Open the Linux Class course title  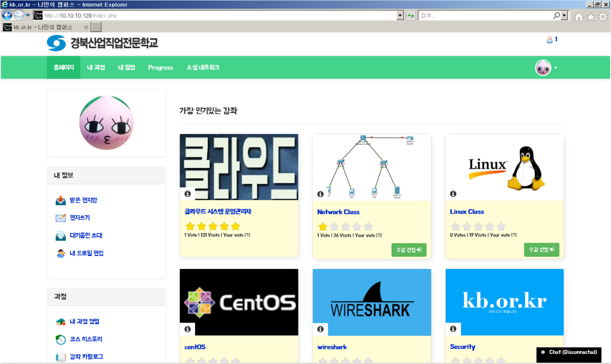click(x=467, y=212)
